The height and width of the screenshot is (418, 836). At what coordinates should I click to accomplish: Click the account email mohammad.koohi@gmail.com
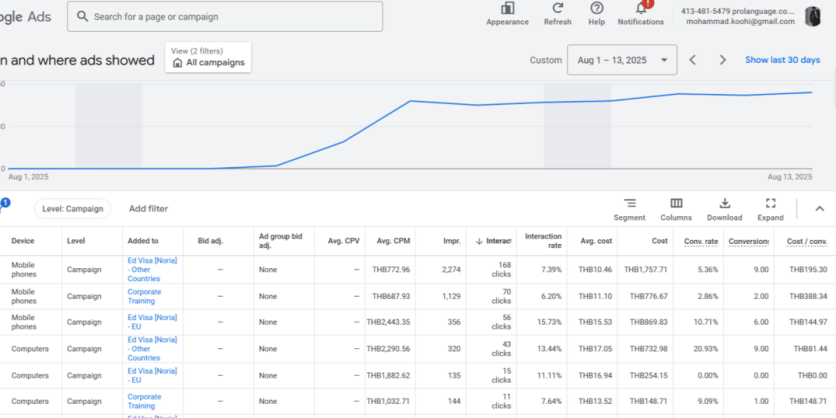click(741, 22)
